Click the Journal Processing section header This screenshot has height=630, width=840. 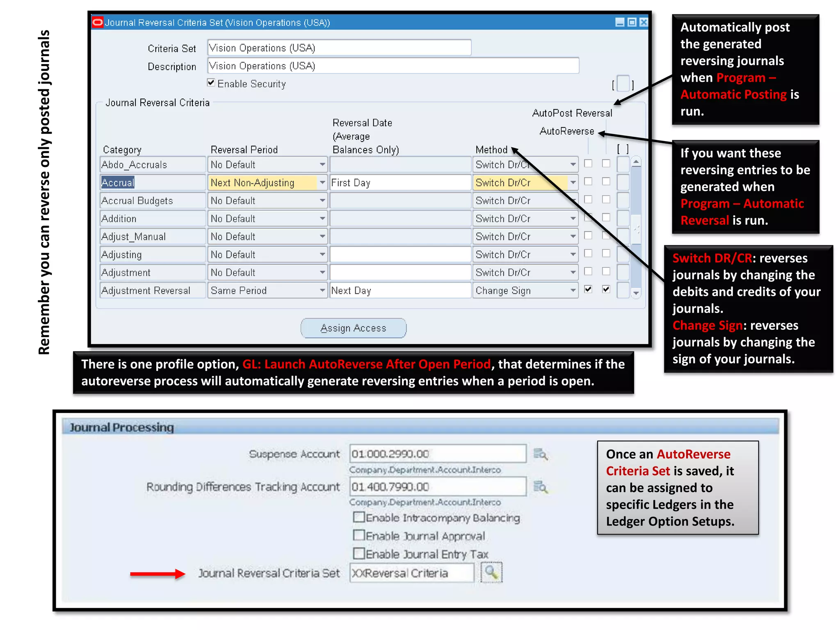(x=420, y=427)
